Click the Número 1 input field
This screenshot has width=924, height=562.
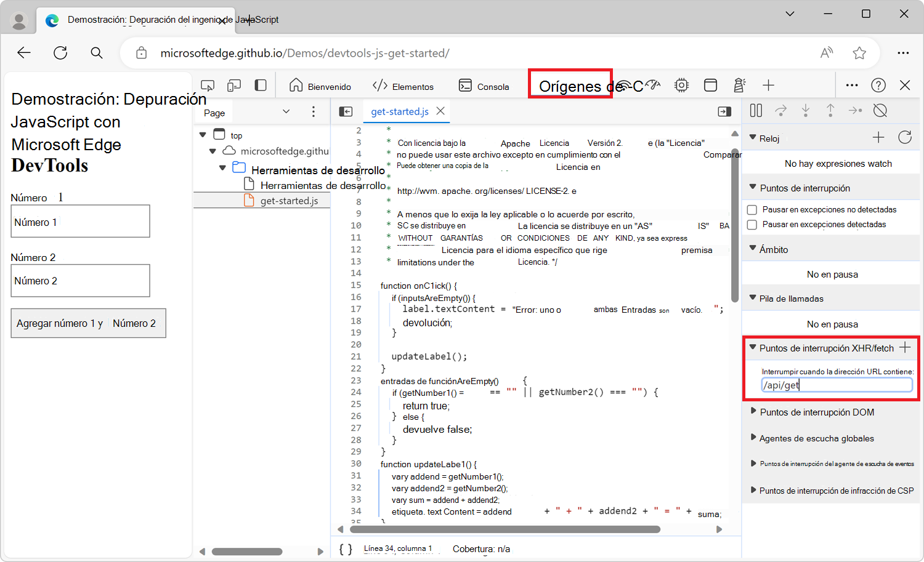[80, 221]
